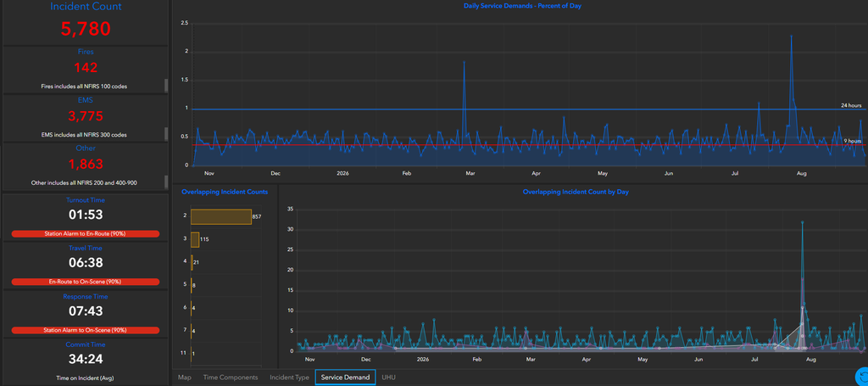Click 'Fires includes all NFIRS 100 codes' note
Viewport: 868px width, 386px height.
tap(86, 87)
